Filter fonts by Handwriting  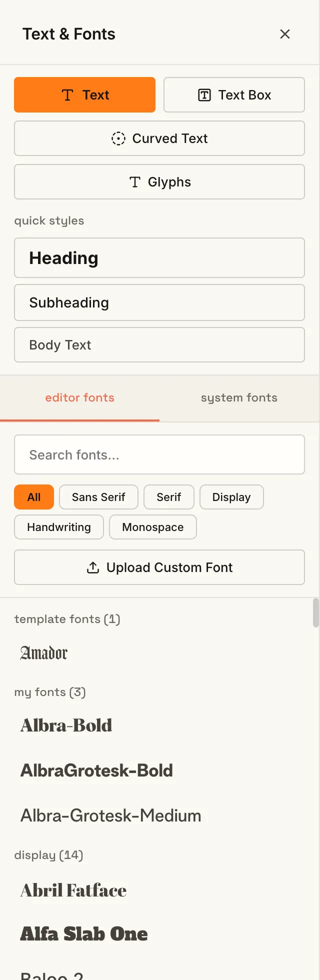(x=59, y=527)
